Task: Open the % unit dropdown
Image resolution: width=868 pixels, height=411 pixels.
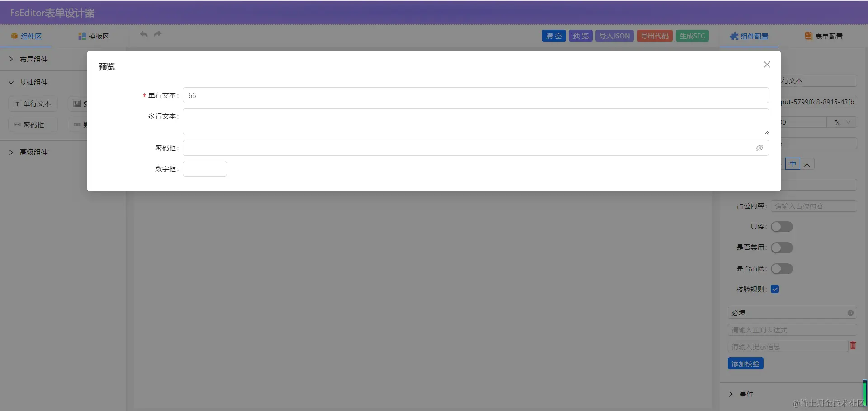Action: click(842, 122)
